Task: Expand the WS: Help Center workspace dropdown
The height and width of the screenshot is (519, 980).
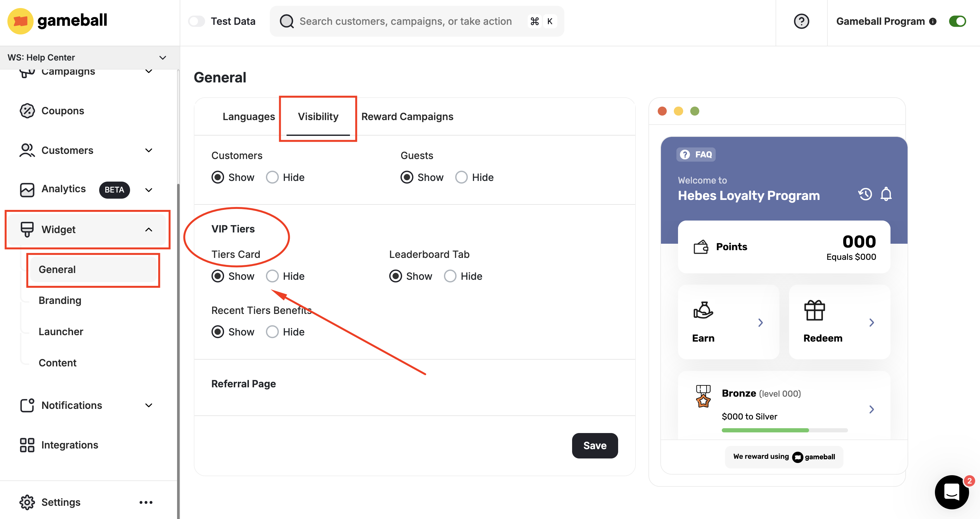Action: (163, 57)
